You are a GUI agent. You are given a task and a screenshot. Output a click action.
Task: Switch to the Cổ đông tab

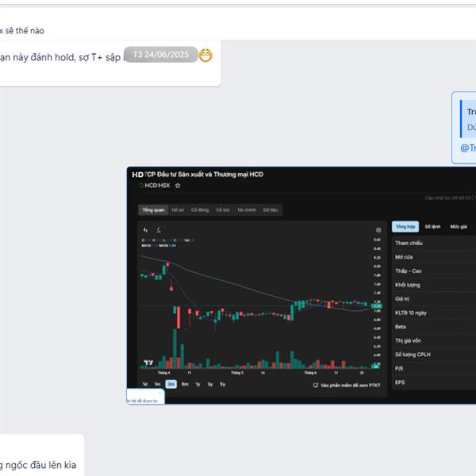click(200, 209)
